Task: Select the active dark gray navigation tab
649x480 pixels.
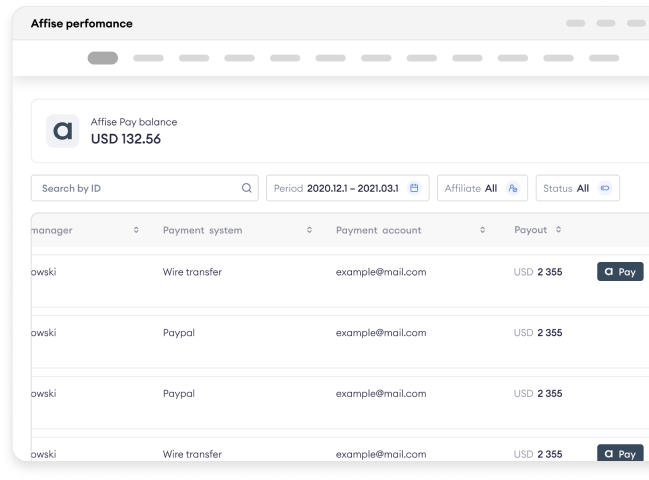Action: coord(103,58)
